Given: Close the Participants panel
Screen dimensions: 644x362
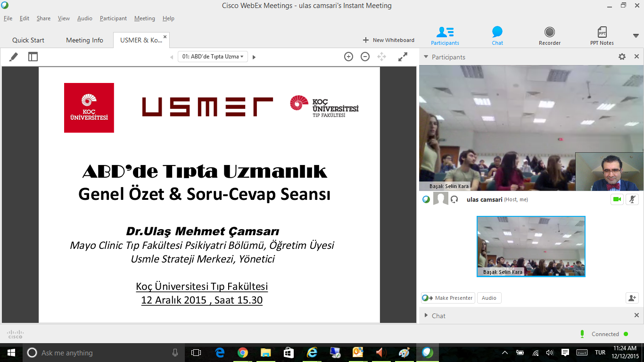Looking at the screenshot, I should 636,57.
